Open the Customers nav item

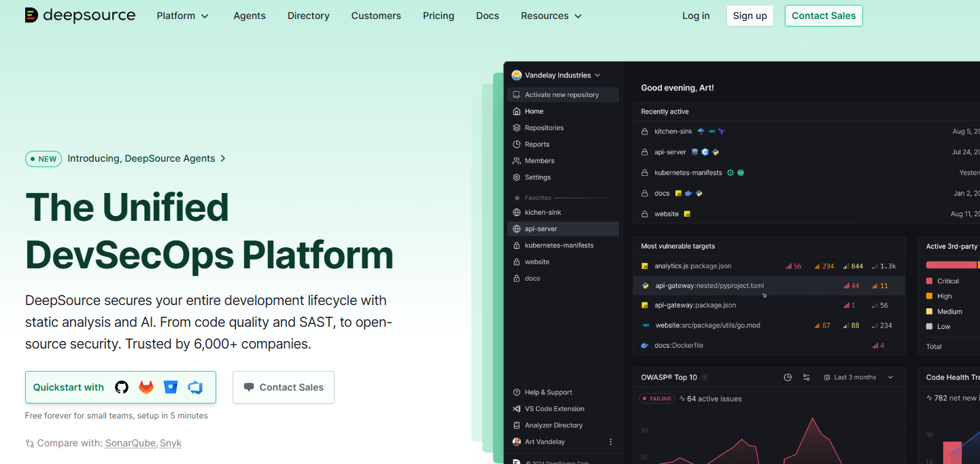[376, 16]
